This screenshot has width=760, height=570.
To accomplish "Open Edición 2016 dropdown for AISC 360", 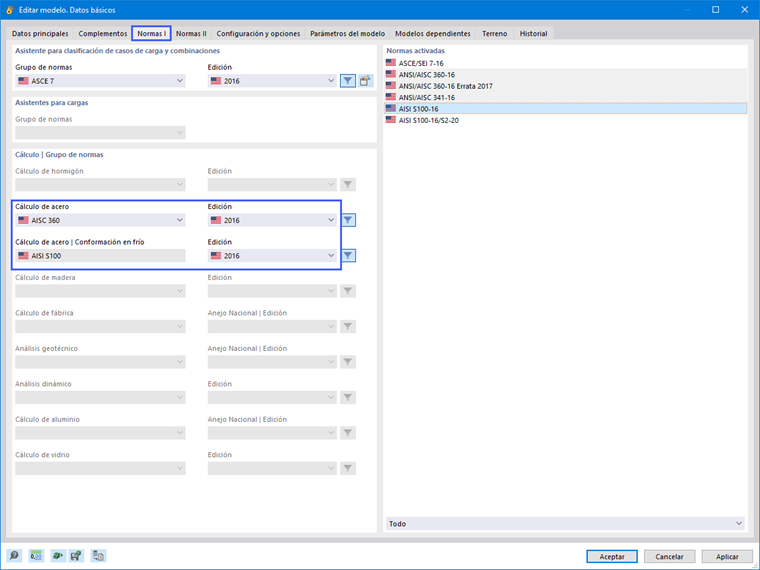I will point(272,220).
